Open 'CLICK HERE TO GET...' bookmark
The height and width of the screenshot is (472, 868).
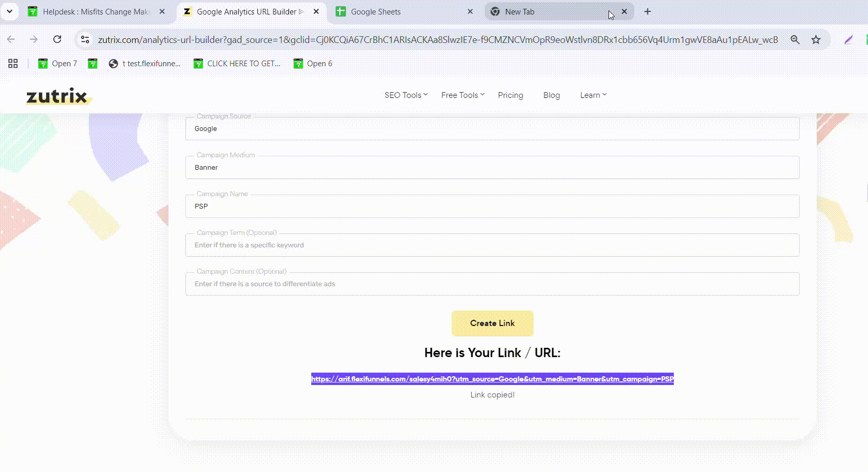pyautogui.click(x=237, y=63)
